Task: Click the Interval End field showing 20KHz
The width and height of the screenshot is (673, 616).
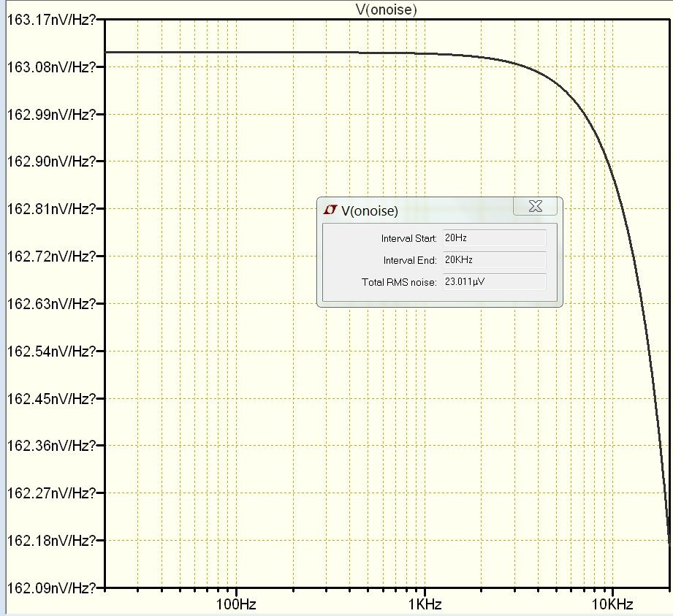Action: click(x=494, y=260)
